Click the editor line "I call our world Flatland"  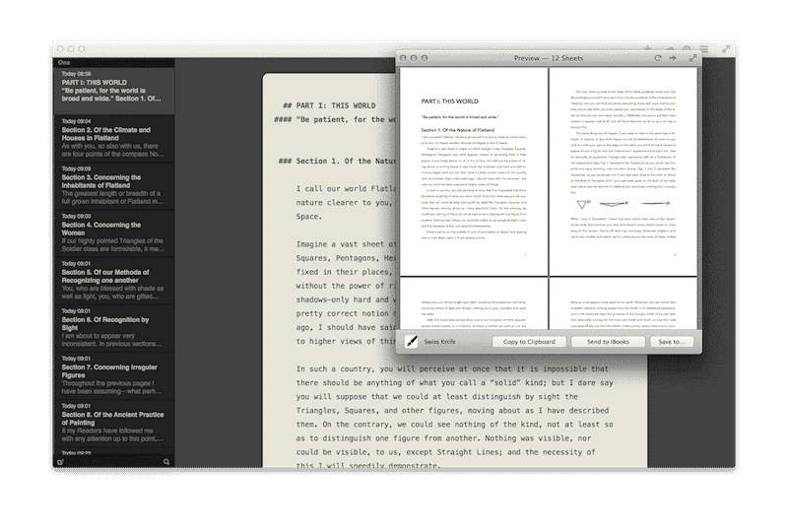tap(347, 189)
